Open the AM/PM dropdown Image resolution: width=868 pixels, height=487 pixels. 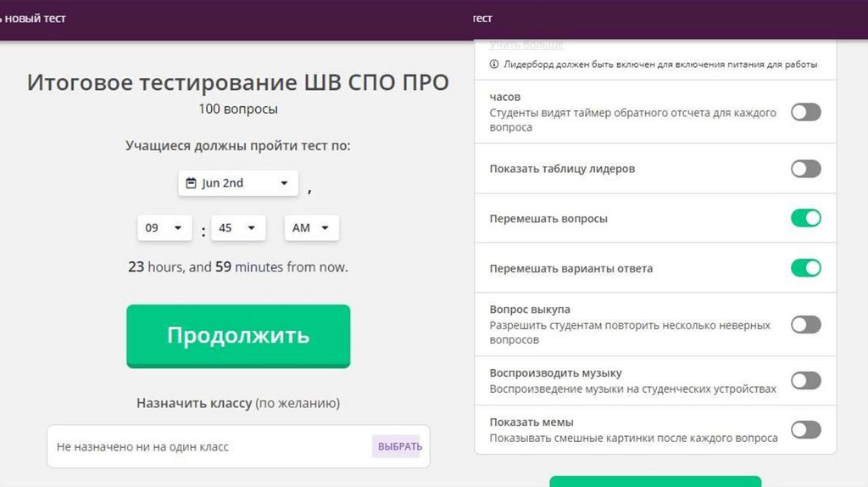coord(312,227)
